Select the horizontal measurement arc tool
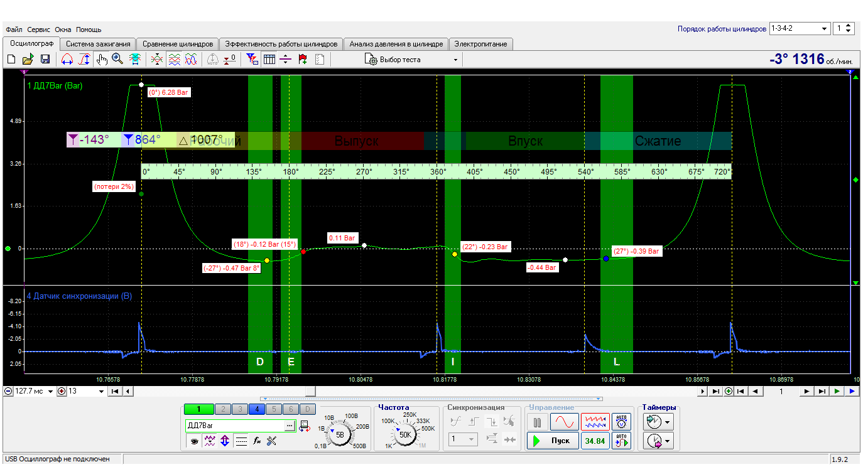This screenshot has height=467, width=868. (67, 60)
